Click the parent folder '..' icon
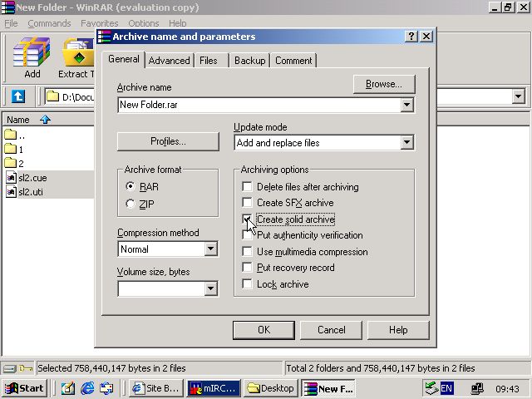 (x=11, y=135)
